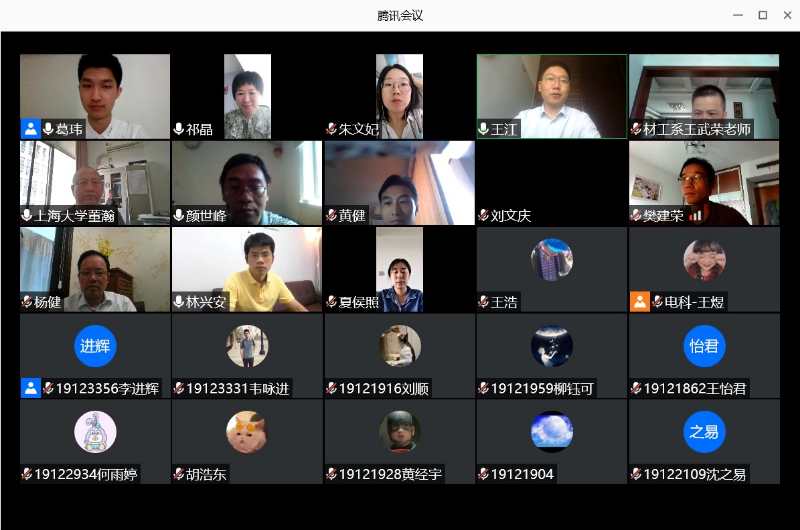Click the orange user badge beside 电科-王煜
This screenshot has height=530, width=800.
640,301
